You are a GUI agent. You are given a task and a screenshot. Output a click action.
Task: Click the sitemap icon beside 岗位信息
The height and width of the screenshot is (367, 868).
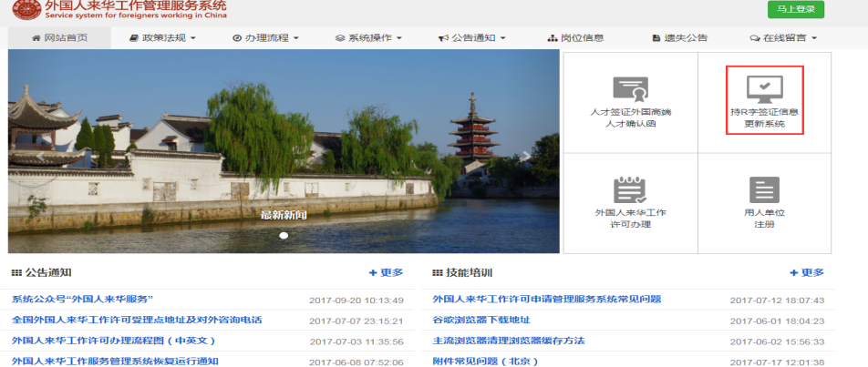pyautogui.click(x=552, y=38)
